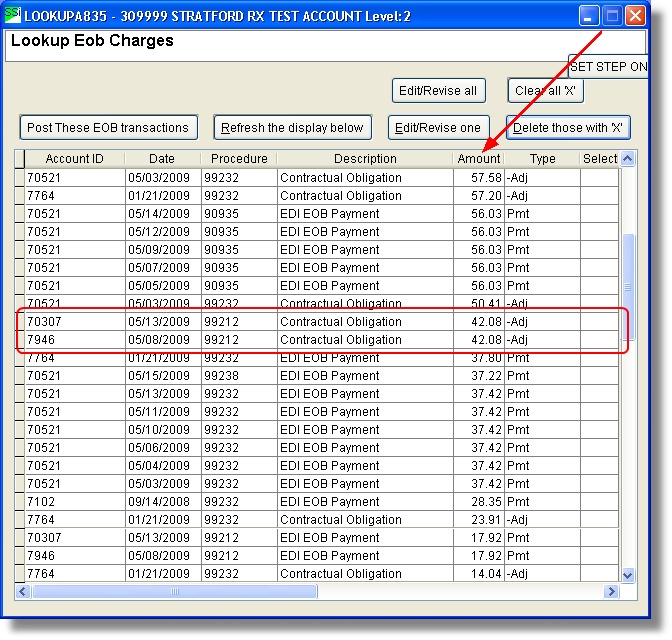This screenshot has width=672, height=640.
Task: Click Delete those with 'X' button
Action: tap(568, 127)
